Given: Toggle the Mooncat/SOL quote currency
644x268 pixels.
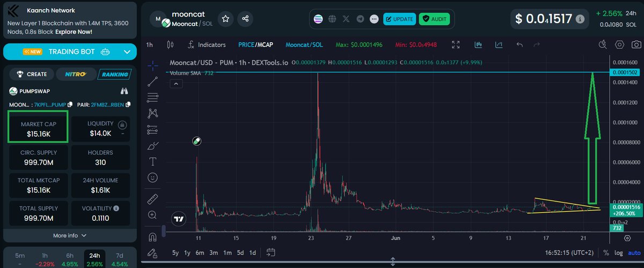Looking at the screenshot, I should click(304, 45).
